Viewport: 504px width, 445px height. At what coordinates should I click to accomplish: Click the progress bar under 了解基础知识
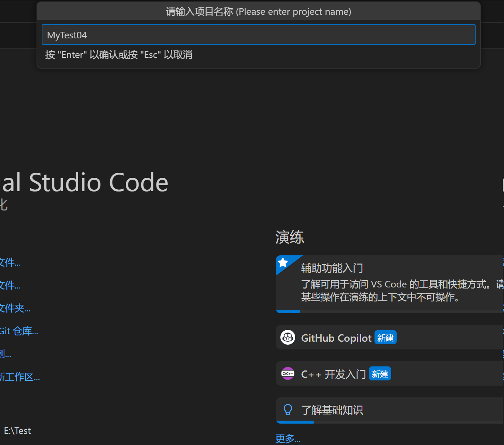coord(390,422)
